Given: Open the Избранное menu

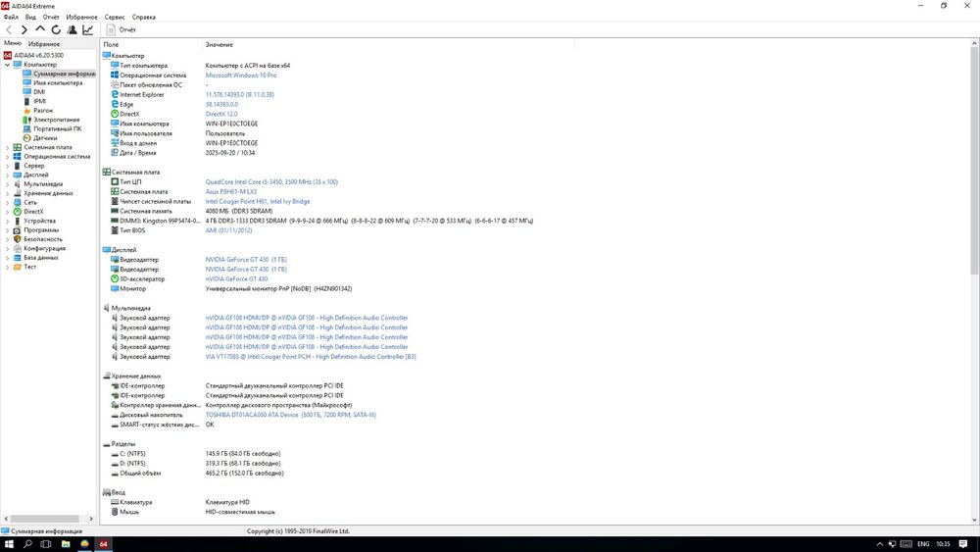Looking at the screenshot, I should 82,17.
